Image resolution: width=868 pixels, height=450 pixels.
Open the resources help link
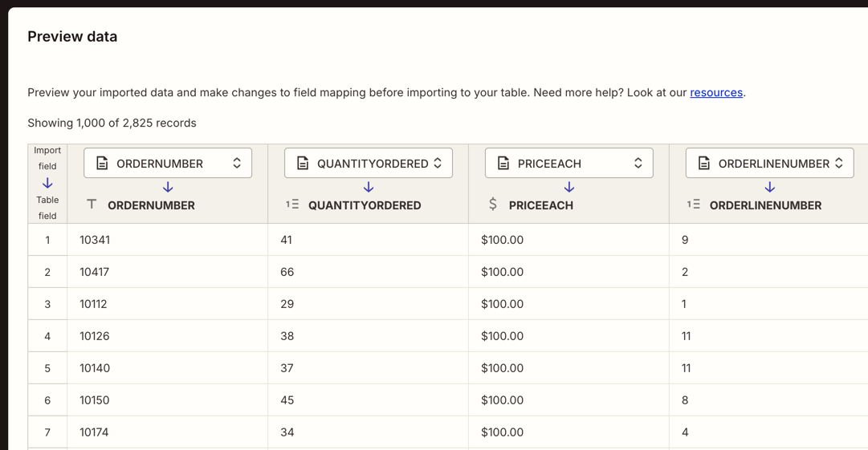(715, 92)
